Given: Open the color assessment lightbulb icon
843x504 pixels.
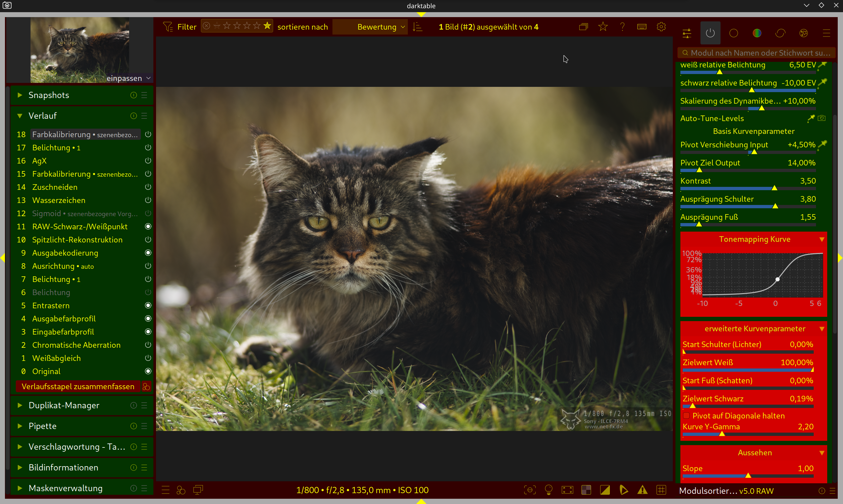Looking at the screenshot, I should point(548,490).
